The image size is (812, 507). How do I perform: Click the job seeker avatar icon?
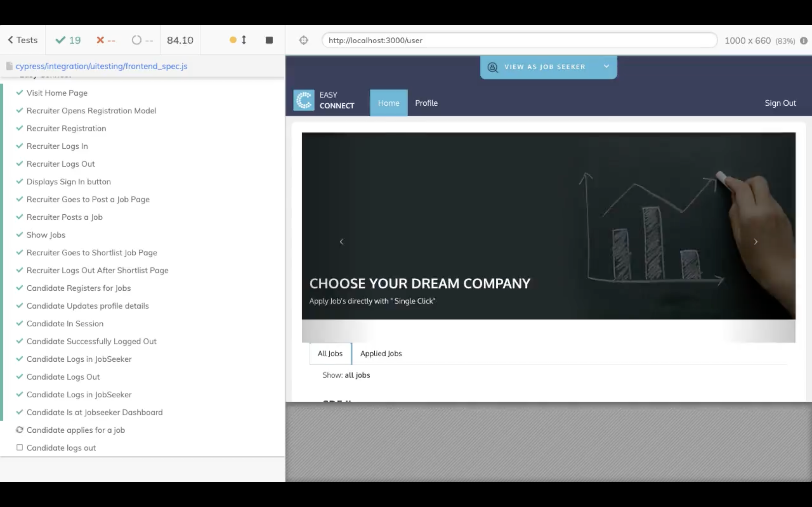coord(493,67)
